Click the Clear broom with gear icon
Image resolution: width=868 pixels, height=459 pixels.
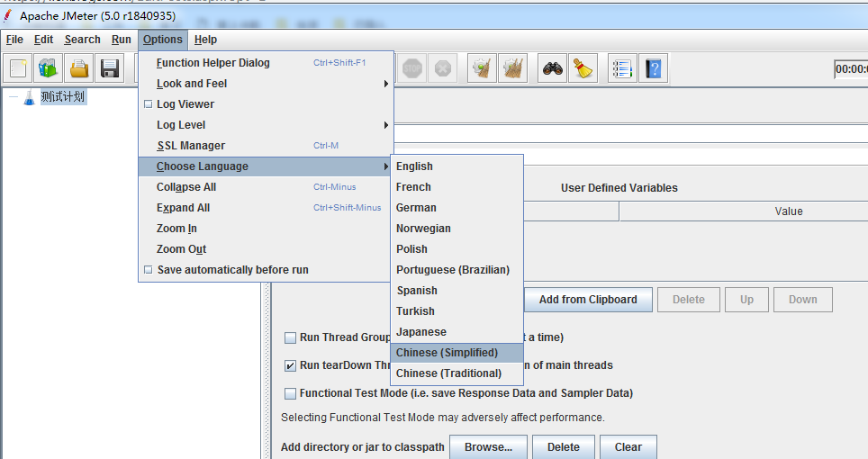(x=482, y=68)
